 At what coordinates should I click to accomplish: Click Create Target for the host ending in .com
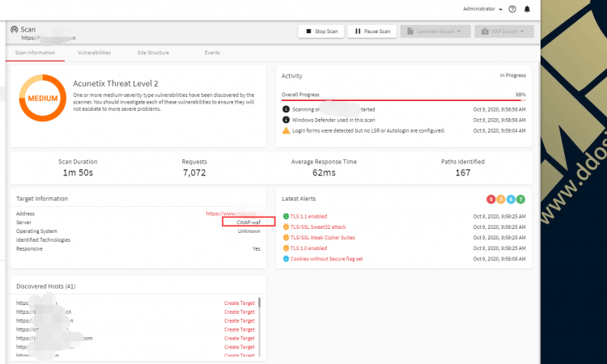[240, 338]
